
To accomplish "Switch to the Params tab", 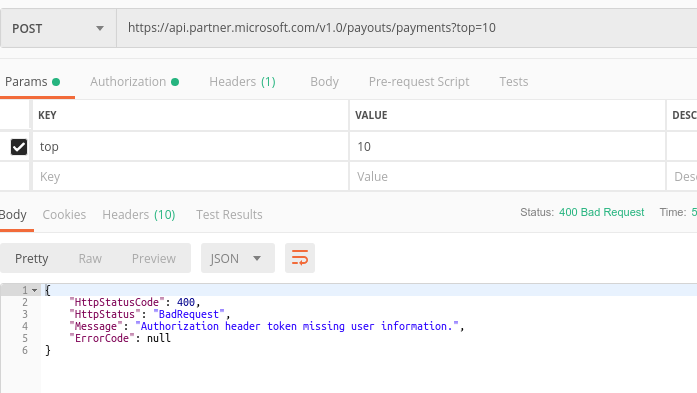I will tap(32, 82).
